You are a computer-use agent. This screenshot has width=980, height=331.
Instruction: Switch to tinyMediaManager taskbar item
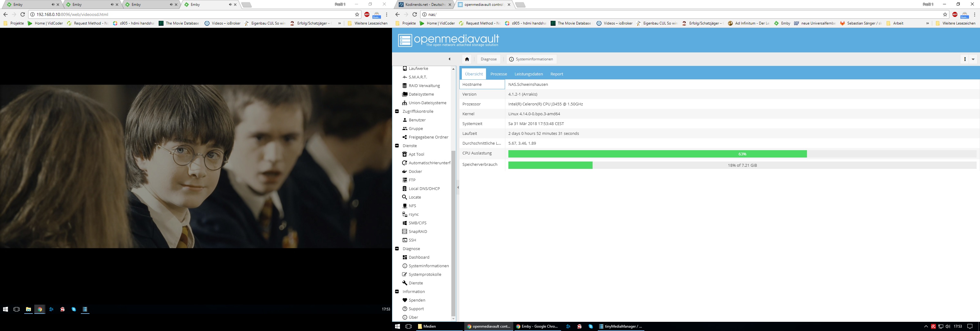point(620,326)
